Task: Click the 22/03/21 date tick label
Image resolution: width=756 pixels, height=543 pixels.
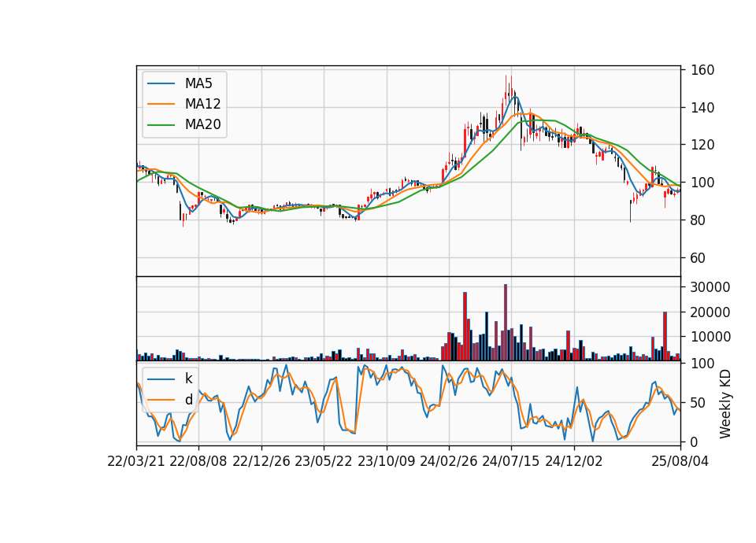Action: click(136, 462)
